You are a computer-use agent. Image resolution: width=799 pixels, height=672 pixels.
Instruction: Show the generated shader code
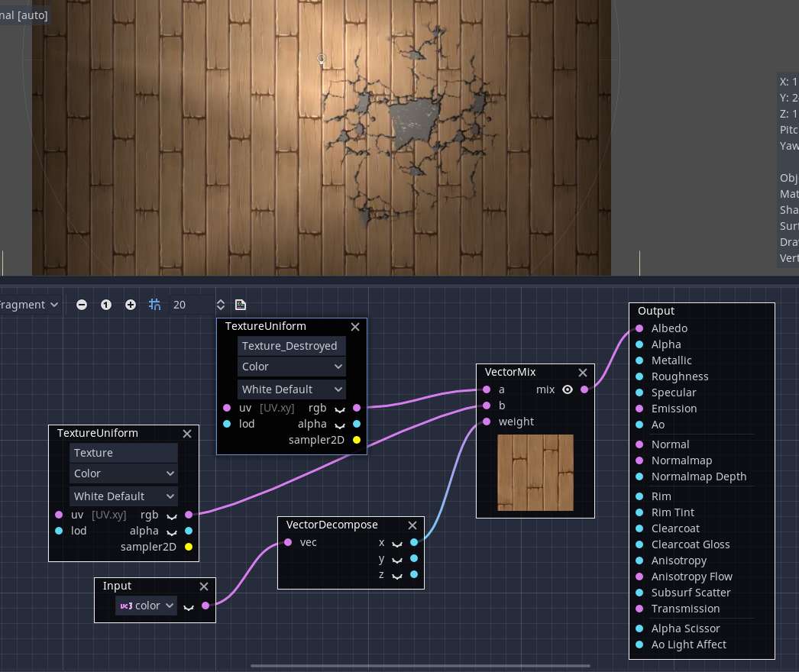pos(241,305)
